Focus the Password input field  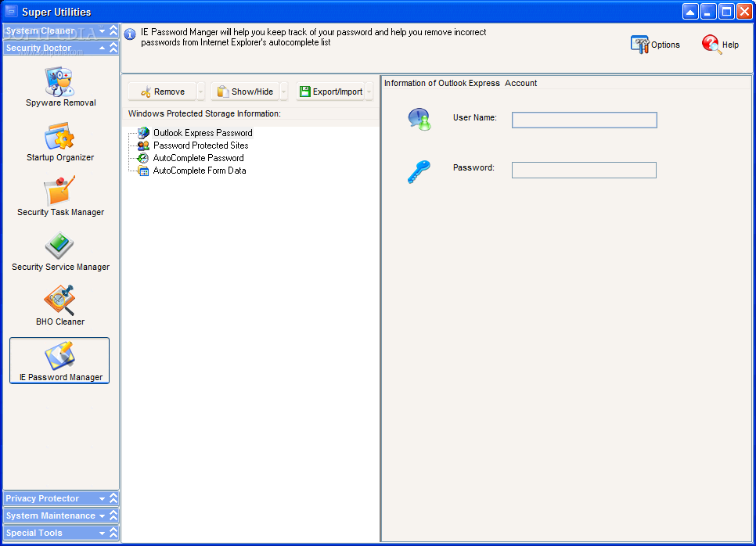tap(584, 170)
